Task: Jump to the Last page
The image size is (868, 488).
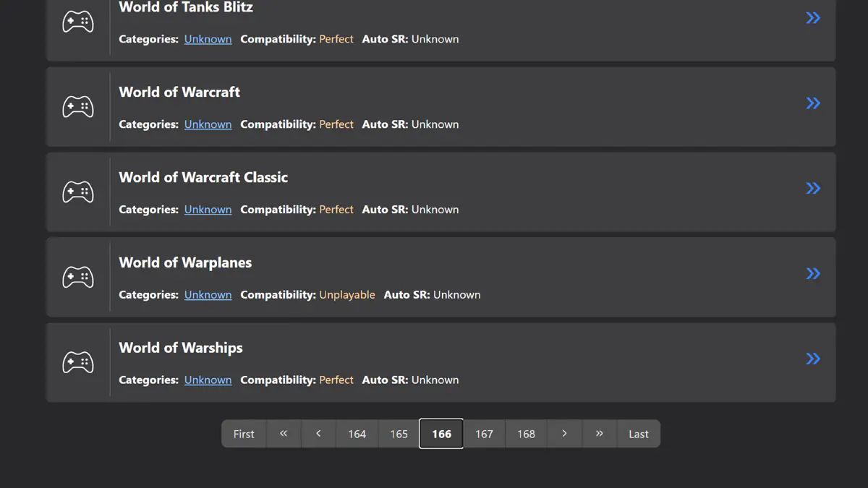Action: 638,434
